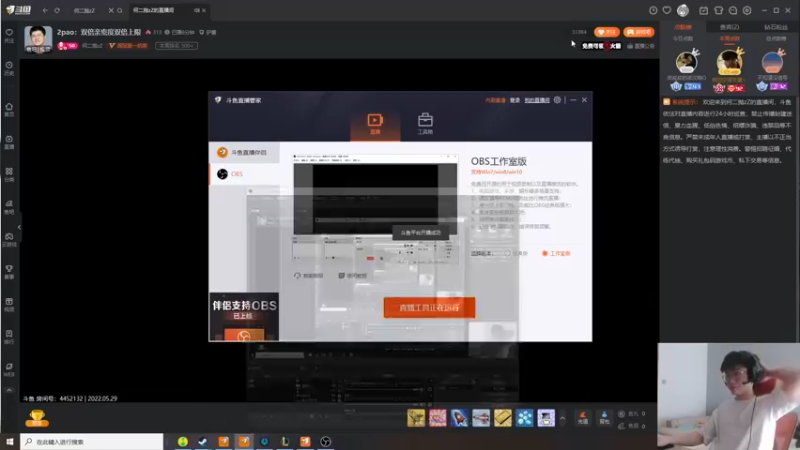This screenshot has width=800, height=450.
Task: Open the Windows Start button
Action: pyautogui.click(x=10, y=441)
